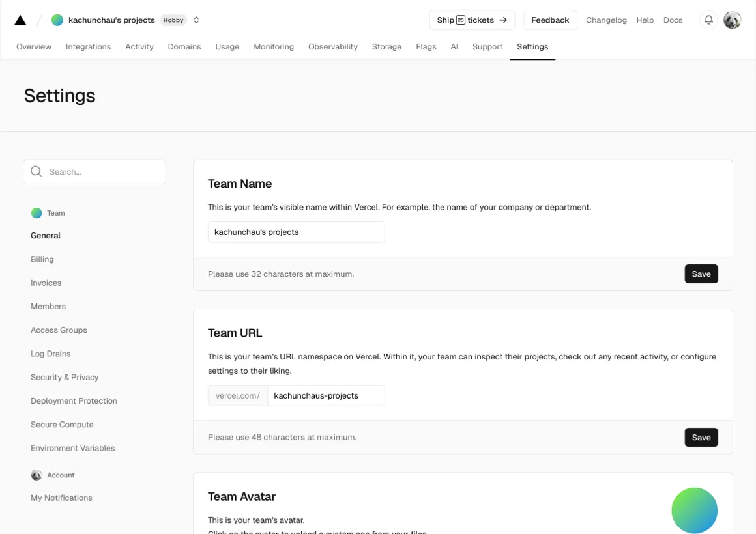Click the large Team Avatar image
The height and width of the screenshot is (534, 756).
pyautogui.click(x=694, y=511)
